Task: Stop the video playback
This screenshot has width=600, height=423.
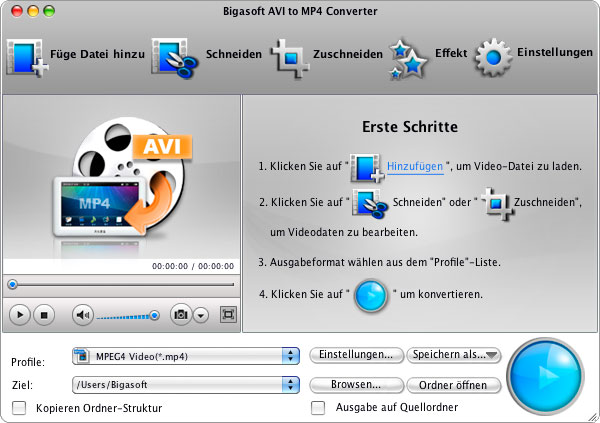Action: pyautogui.click(x=44, y=315)
